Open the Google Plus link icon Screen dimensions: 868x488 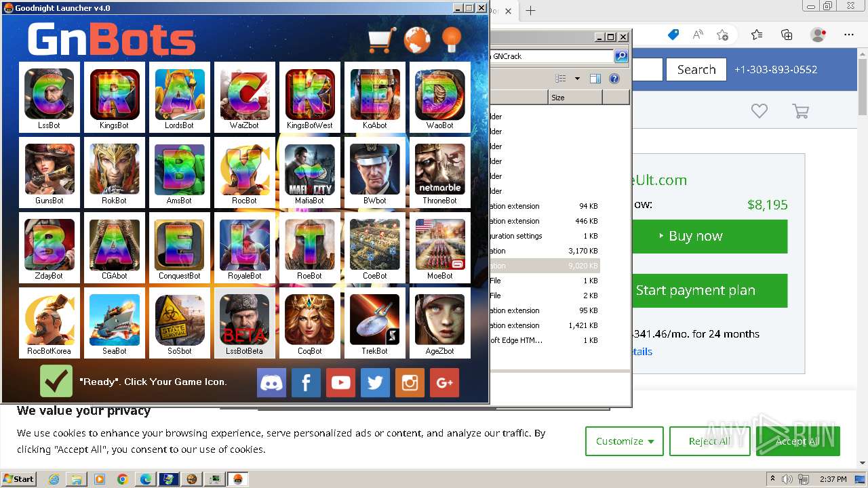(x=444, y=383)
